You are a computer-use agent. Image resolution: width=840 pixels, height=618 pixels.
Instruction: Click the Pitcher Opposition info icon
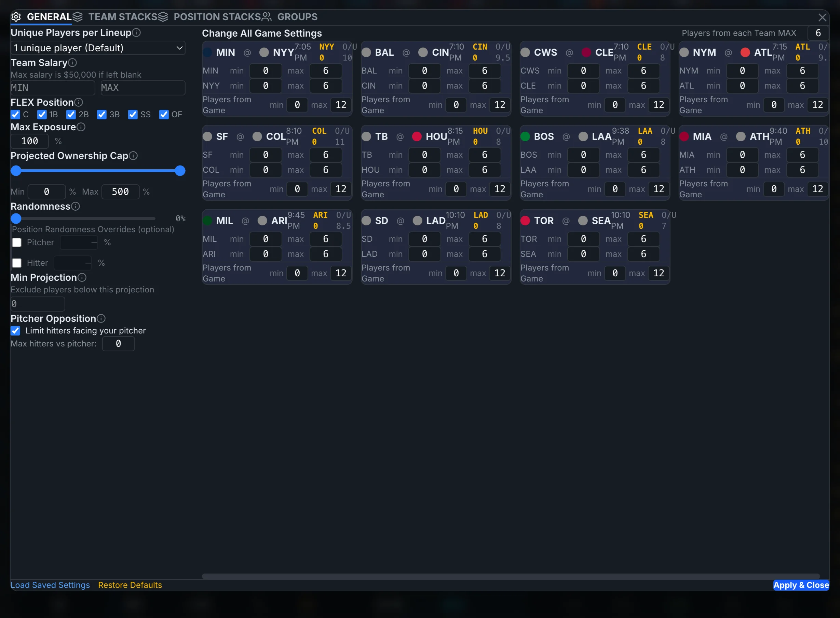pos(101,318)
